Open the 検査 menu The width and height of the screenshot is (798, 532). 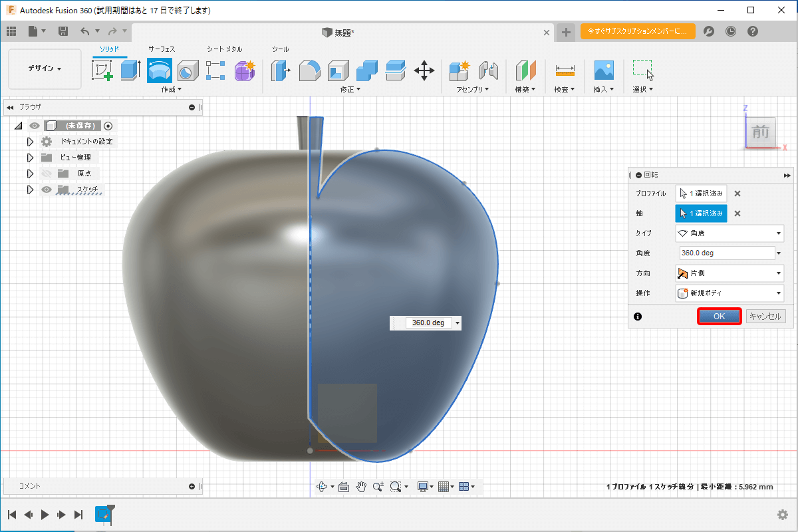pyautogui.click(x=565, y=89)
